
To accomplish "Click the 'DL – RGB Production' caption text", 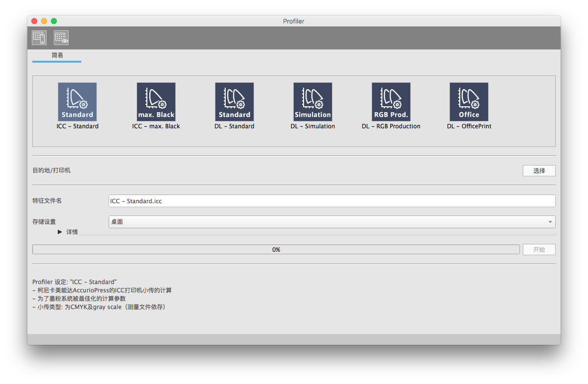I will pyautogui.click(x=391, y=126).
